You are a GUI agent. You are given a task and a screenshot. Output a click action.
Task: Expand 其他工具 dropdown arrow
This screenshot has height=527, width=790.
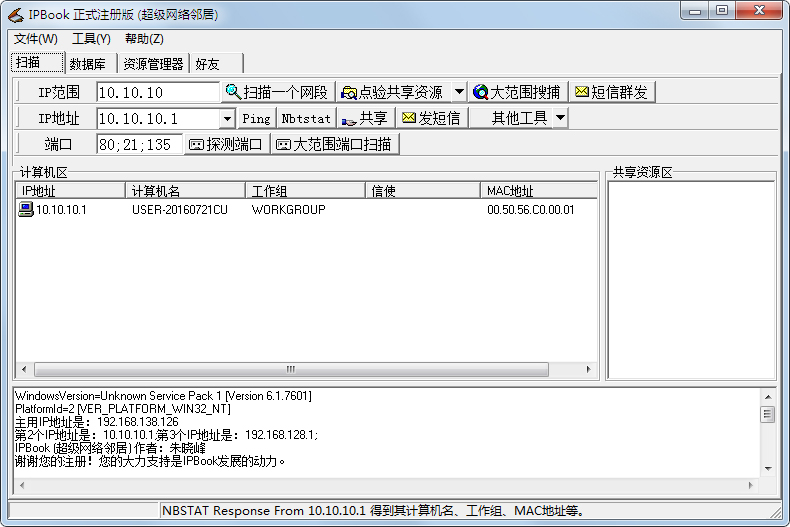pos(560,118)
